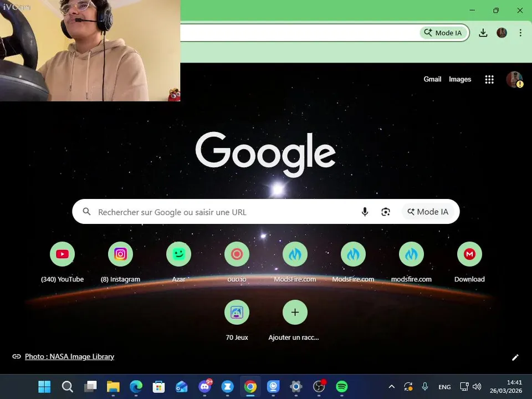Open Windows taskbar search
The image size is (532, 399).
(x=67, y=386)
